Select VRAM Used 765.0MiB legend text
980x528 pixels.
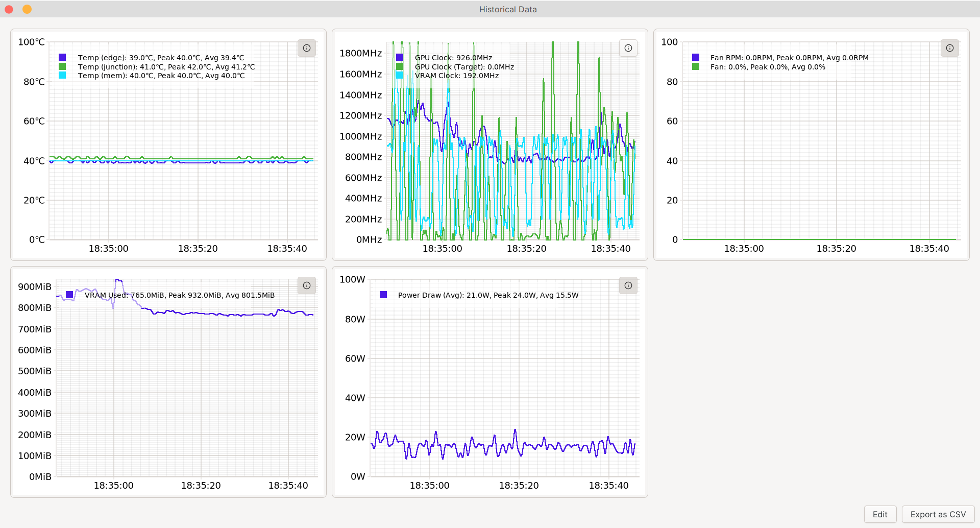[180, 295]
